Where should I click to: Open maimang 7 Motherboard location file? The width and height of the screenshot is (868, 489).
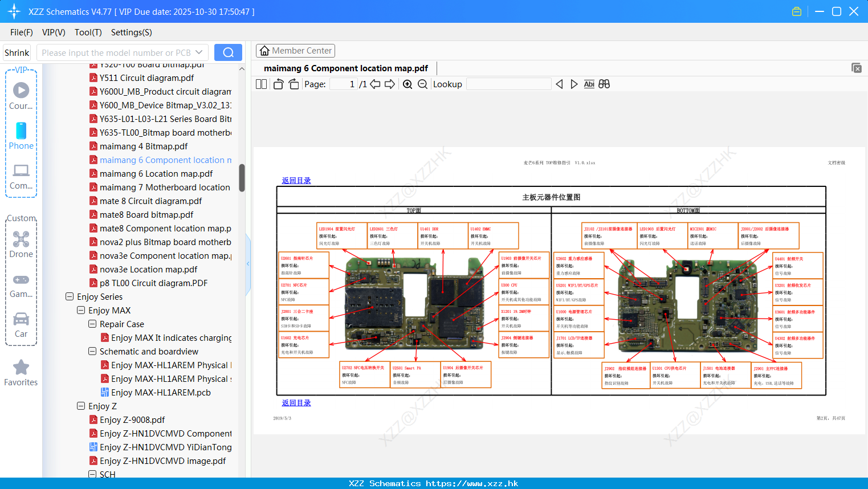(160, 188)
